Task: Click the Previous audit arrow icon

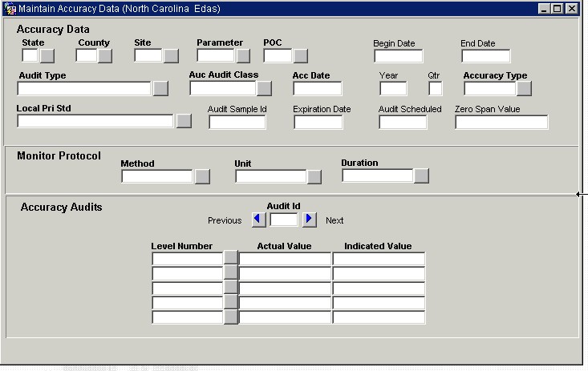Action: pyautogui.click(x=258, y=220)
